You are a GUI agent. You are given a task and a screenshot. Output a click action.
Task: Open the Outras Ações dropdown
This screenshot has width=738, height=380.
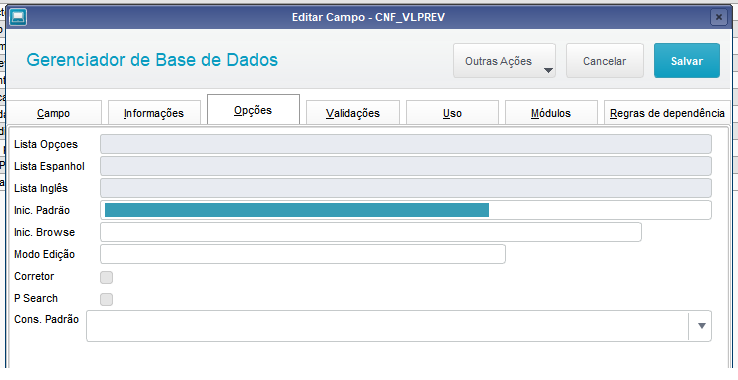click(504, 61)
